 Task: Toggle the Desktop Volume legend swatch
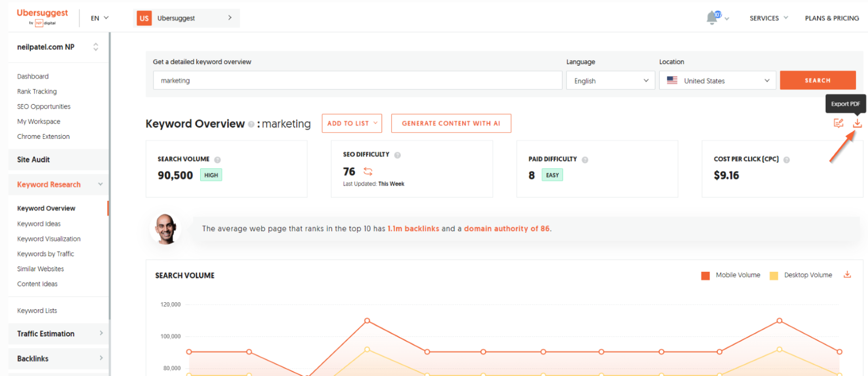coord(774,276)
